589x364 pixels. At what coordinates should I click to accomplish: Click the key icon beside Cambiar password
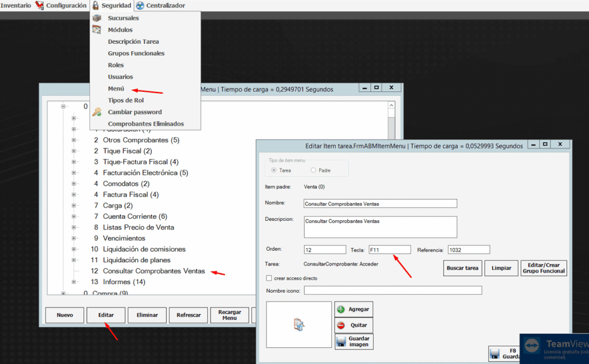pyautogui.click(x=97, y=112)
